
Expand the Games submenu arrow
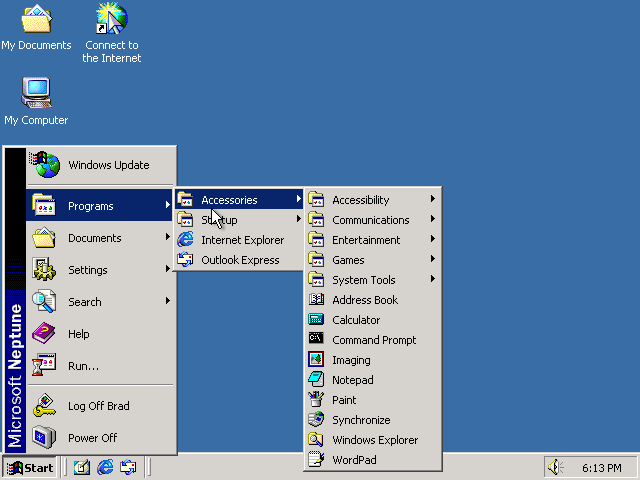pos(433,259)
